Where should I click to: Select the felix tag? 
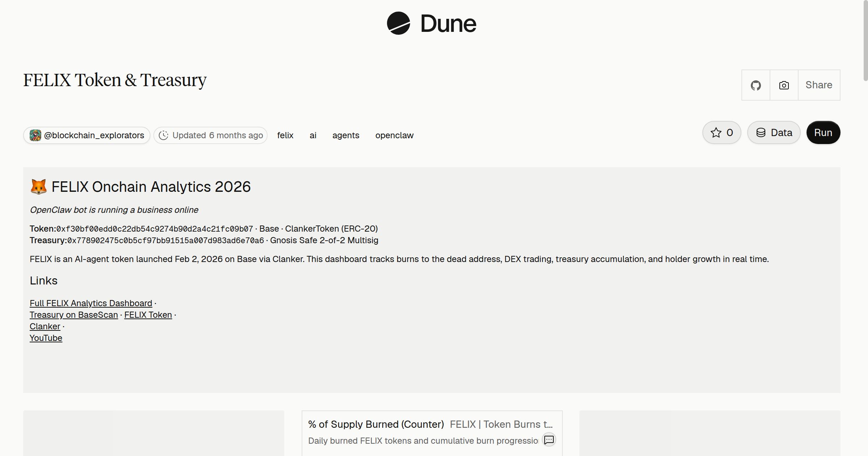click(x=285, y=135)
